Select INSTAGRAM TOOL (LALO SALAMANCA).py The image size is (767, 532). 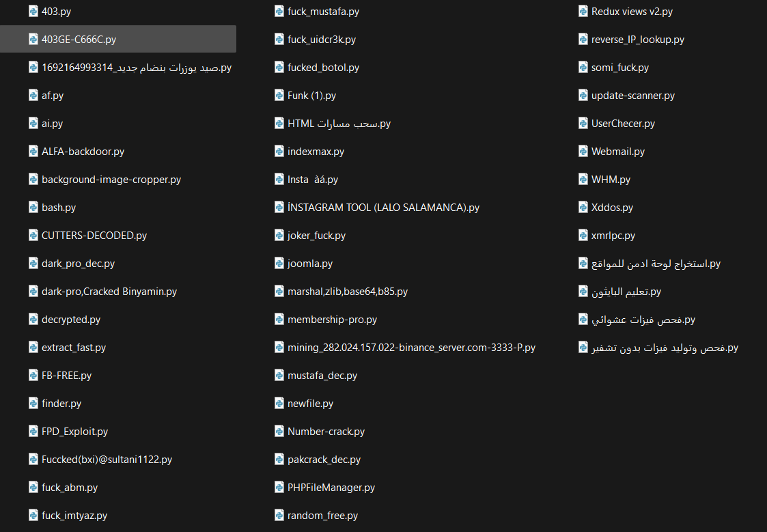pos(384,208)
